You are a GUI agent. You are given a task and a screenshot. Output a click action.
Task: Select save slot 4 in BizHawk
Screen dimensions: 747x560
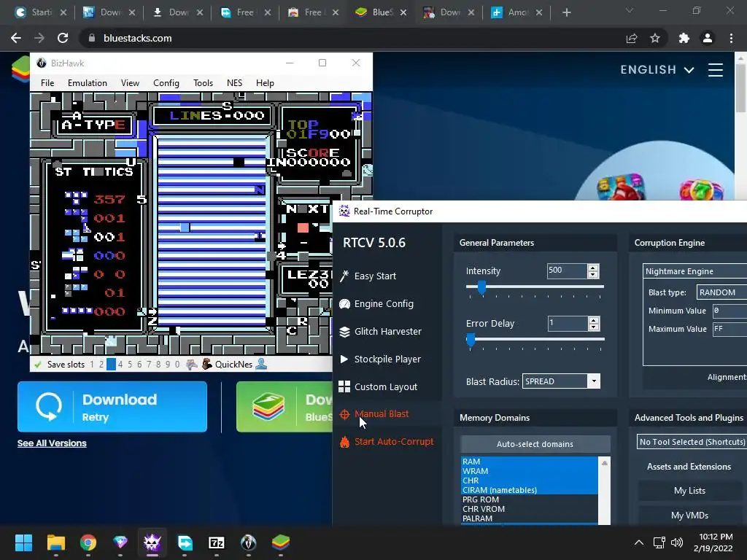coord(120,365)
